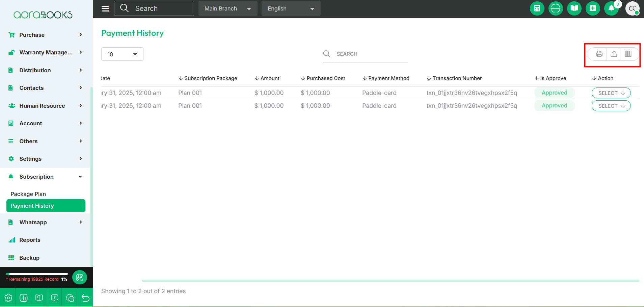644x307 pixels.
Task: Expand the Account menu
Action: (x=45, y=123)
